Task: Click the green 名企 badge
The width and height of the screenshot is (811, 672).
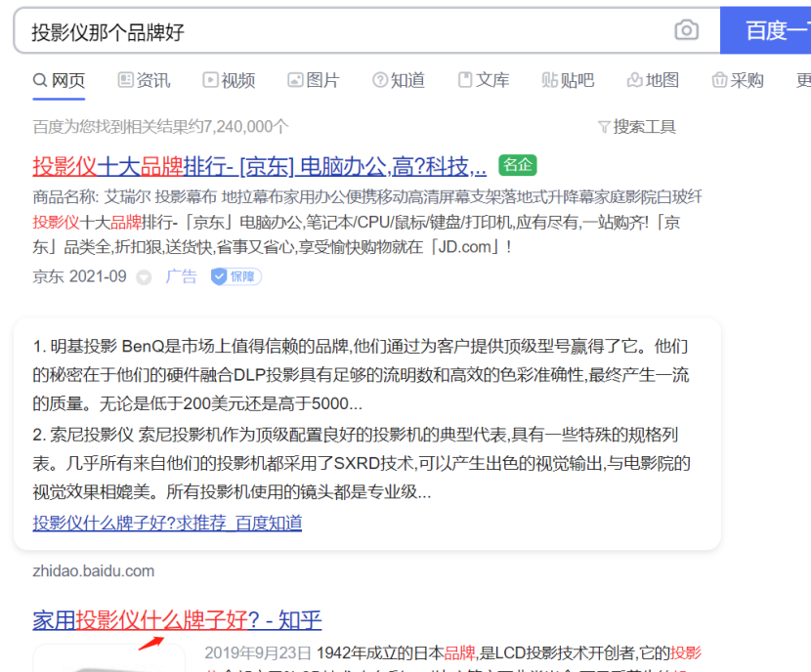Action: 518,165
